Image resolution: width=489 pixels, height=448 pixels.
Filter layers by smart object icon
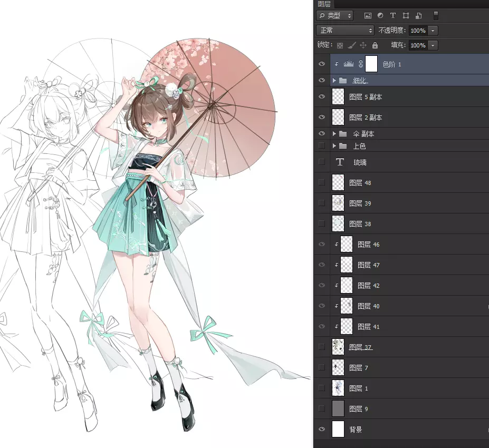tap(418, 16)
